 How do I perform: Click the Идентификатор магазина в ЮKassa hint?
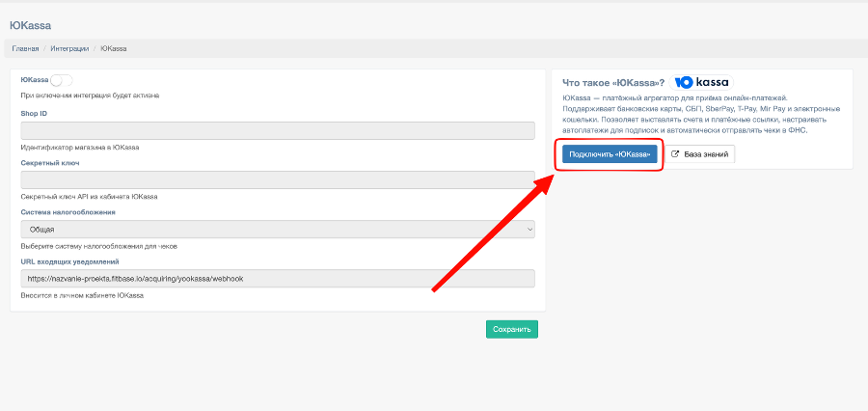click(80, 148)
